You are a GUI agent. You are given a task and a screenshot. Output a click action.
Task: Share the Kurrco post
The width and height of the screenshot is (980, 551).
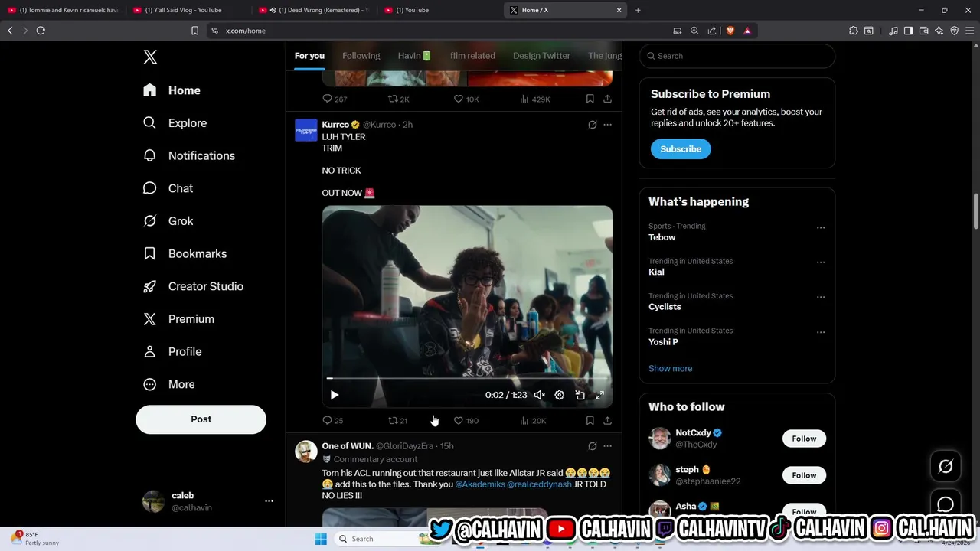[x=607, y=421]
